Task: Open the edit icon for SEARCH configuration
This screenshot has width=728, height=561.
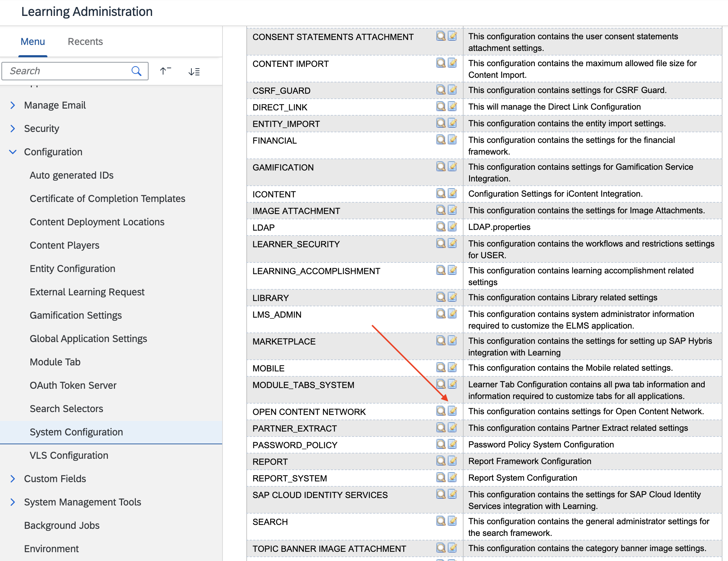Action: click(x=452, y=521)
